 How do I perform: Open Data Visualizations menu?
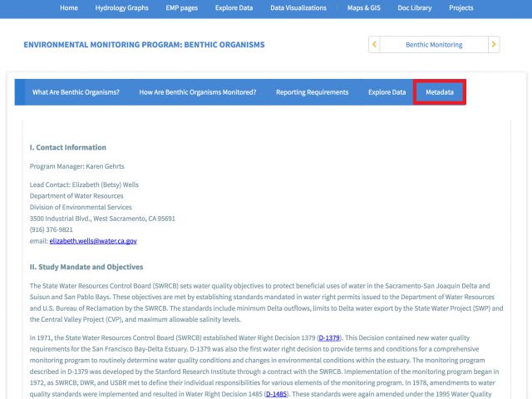tap(298, 7)
